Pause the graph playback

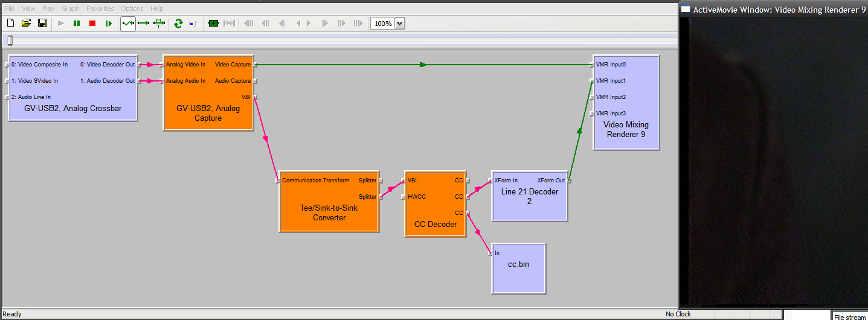(x=77, y=24)
